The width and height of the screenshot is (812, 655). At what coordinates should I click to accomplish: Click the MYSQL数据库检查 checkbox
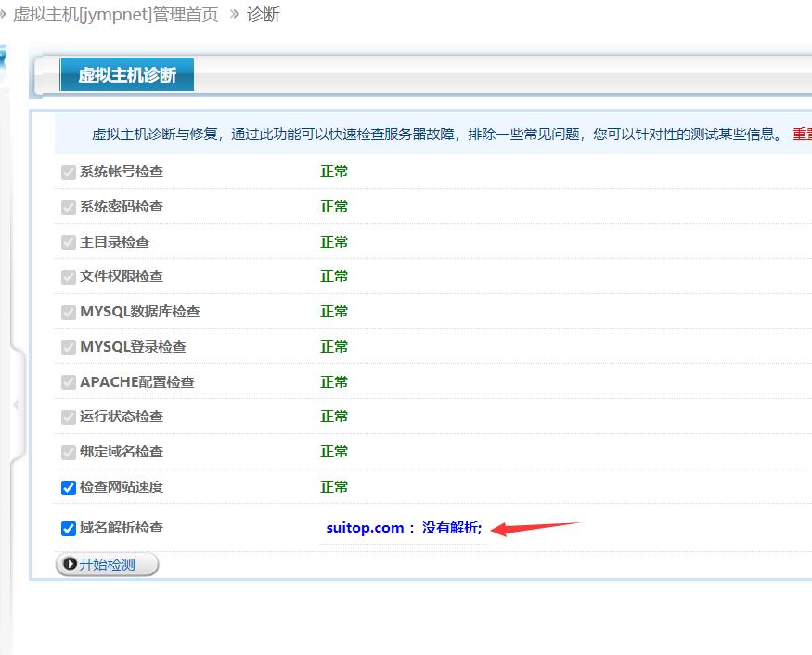click(x=68, y=312)
